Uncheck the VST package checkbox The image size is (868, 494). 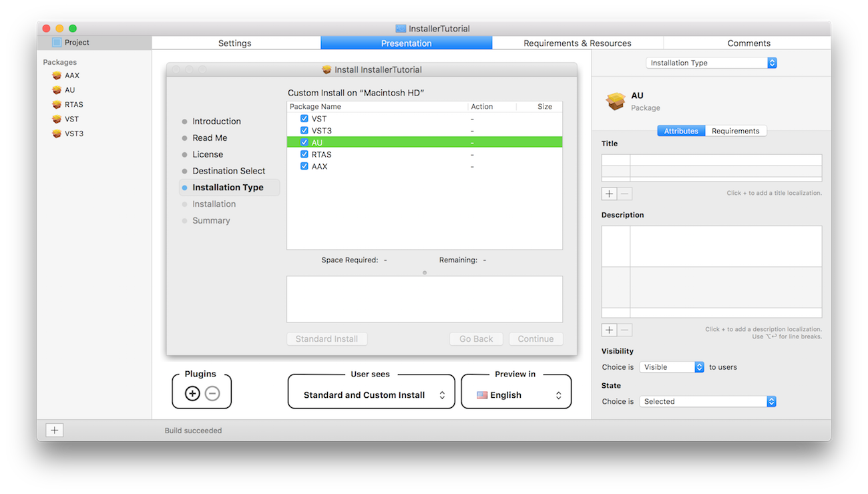tap(304, 119)
